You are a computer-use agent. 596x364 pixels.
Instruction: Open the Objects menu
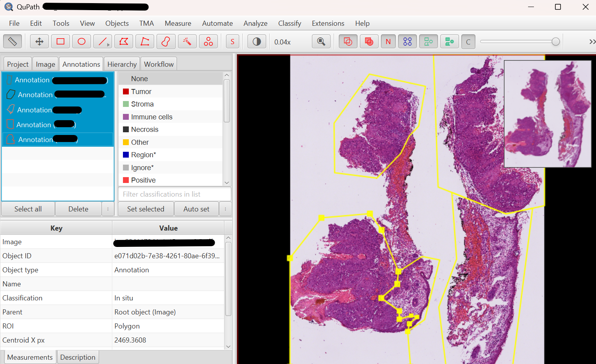tap(117, 23)
